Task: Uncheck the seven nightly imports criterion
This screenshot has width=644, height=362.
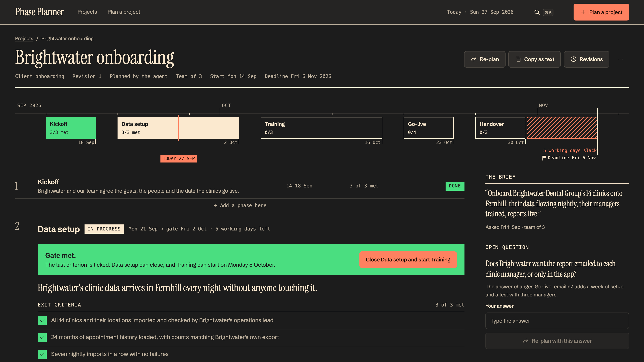Action: coord(42,354)
